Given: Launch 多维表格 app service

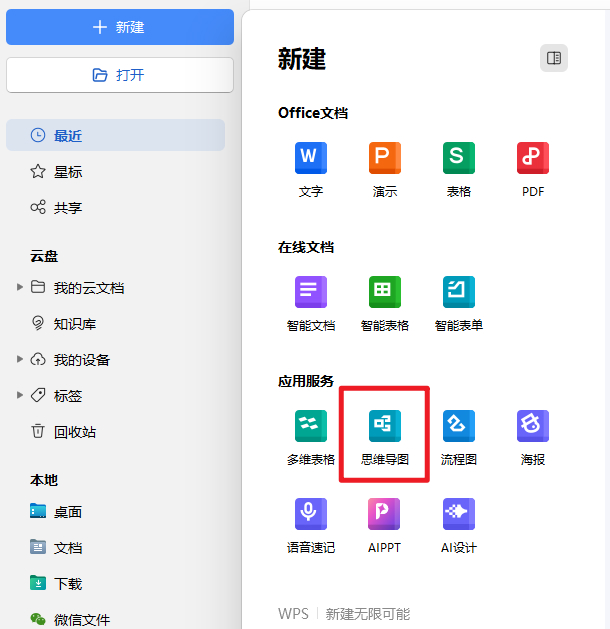Looking at the screenshot, I should tap(311, 438).
